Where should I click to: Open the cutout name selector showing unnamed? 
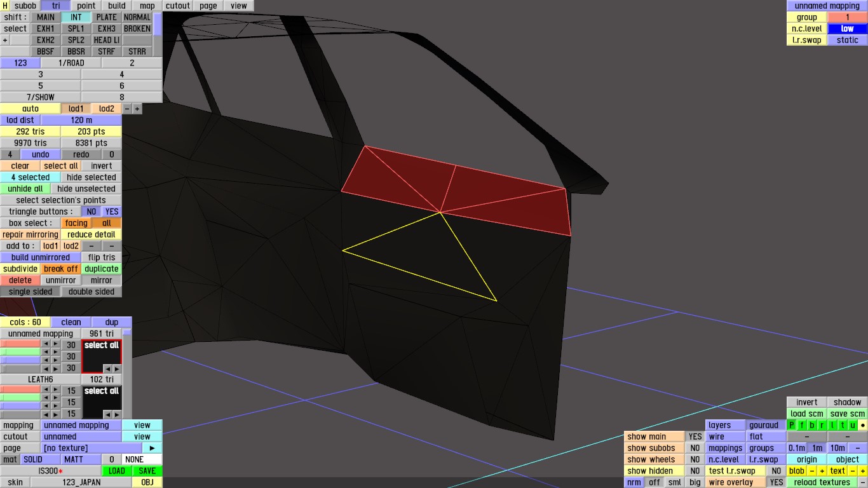[x=81, y=437]
